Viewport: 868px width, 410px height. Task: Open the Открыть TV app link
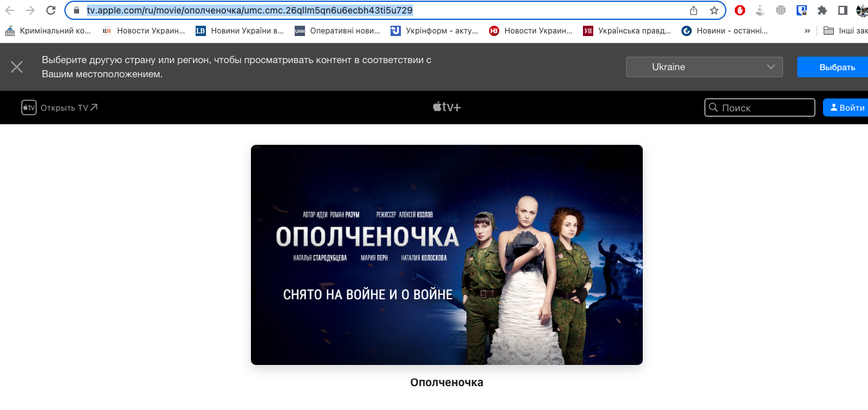pyautogui.click(x=60, y=107)
